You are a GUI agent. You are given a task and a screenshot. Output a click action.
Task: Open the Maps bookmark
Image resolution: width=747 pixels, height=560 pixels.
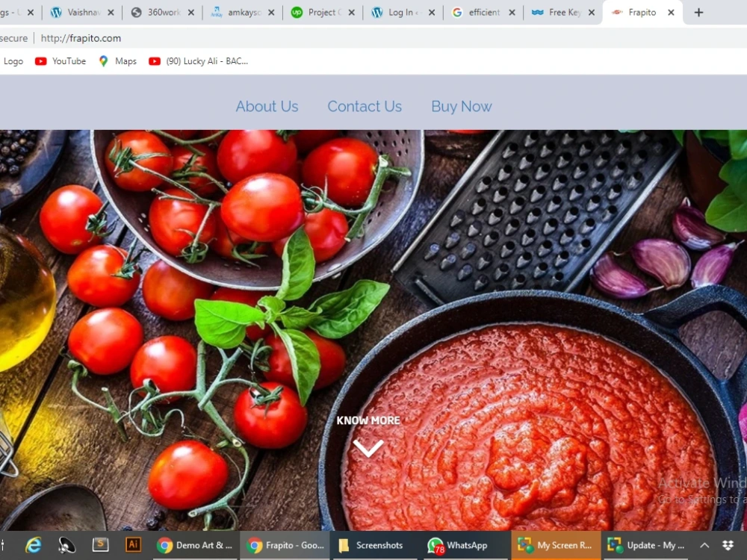[118, 61]
